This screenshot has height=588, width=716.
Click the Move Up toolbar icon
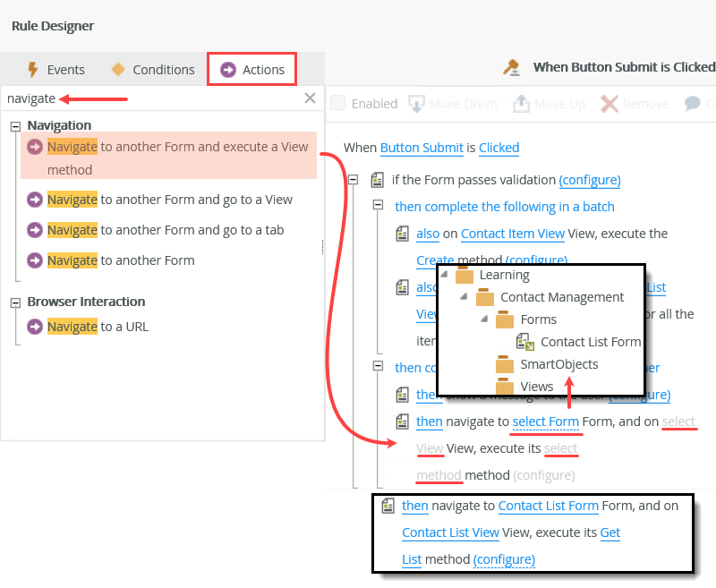(x=524, y=103)
